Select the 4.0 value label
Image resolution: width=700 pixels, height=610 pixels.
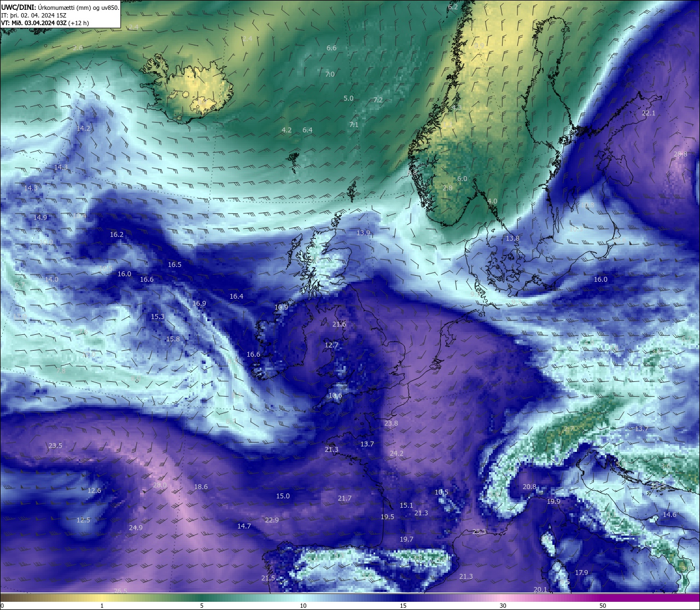tap(492, 201)
